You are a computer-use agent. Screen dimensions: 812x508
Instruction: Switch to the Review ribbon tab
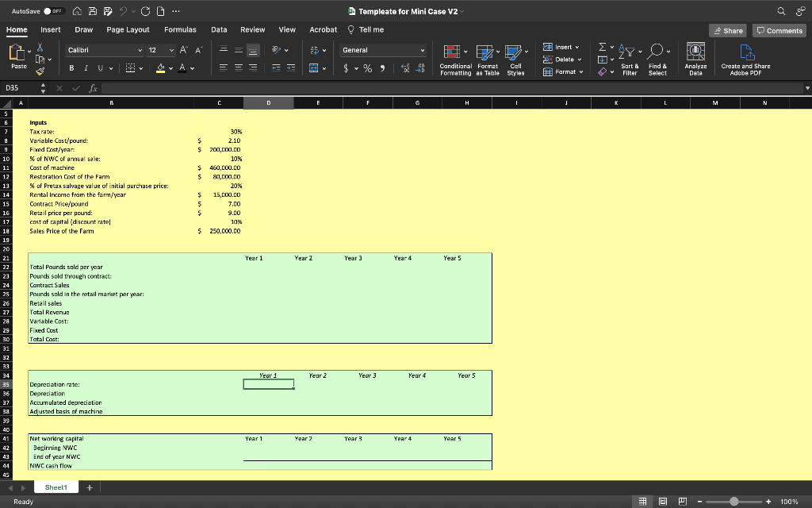[x=253, y=29]
